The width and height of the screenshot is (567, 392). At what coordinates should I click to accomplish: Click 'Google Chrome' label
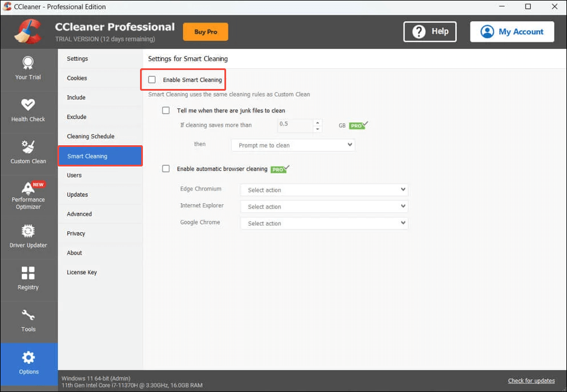[x=200, y=222]
